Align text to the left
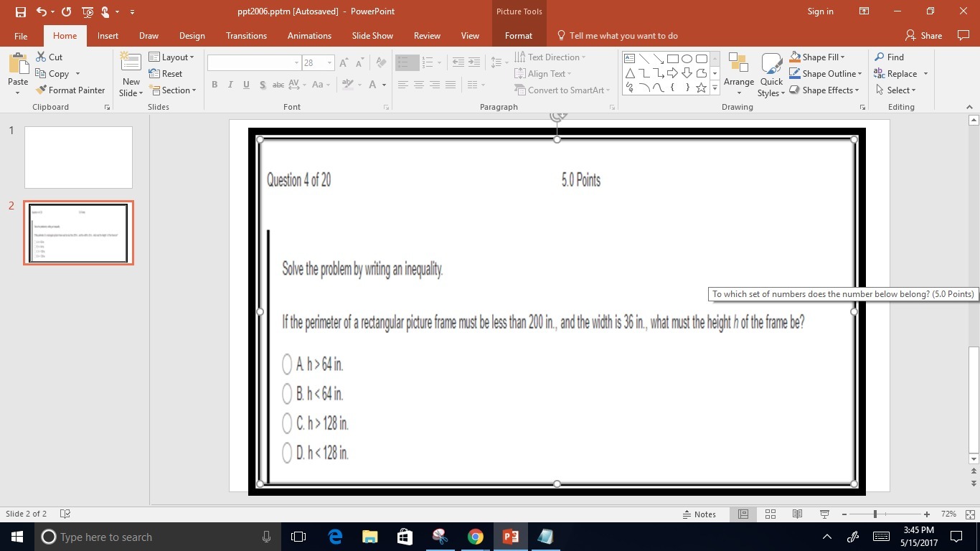The height and width of the screenshot is (551, 980). tap(403, 85)
